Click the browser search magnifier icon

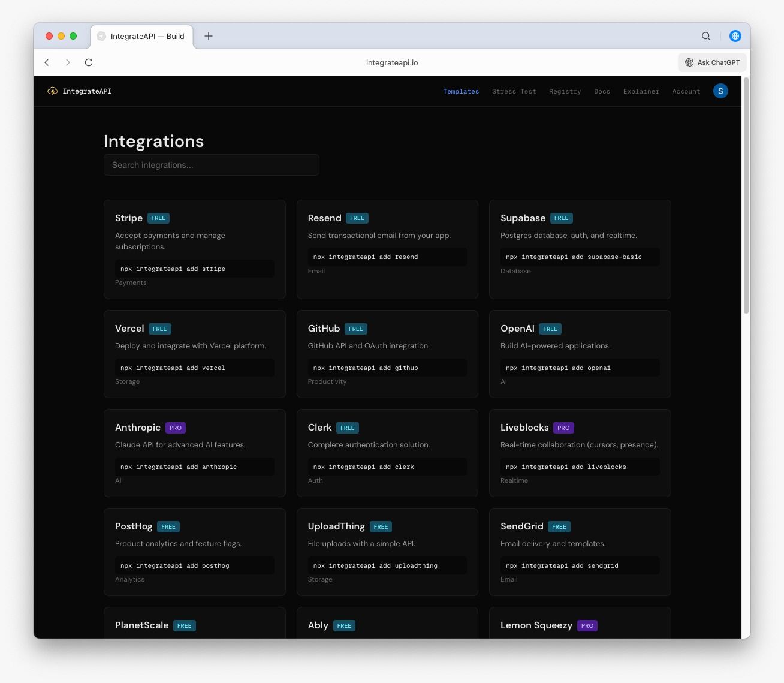point(706,36)
